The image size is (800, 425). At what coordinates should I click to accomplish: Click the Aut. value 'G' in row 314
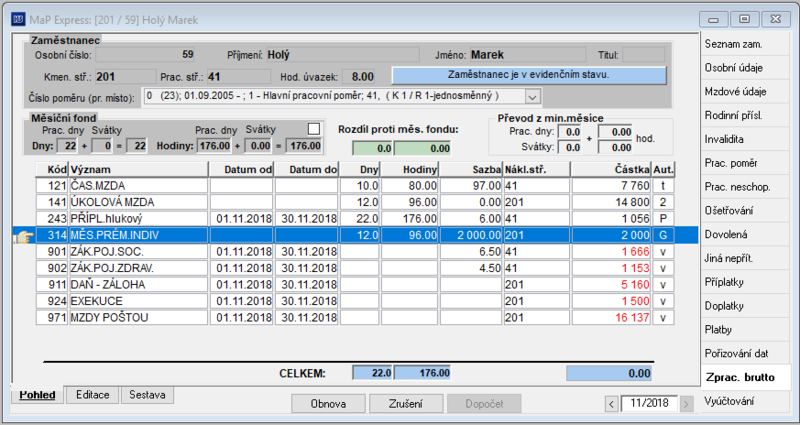663,235
